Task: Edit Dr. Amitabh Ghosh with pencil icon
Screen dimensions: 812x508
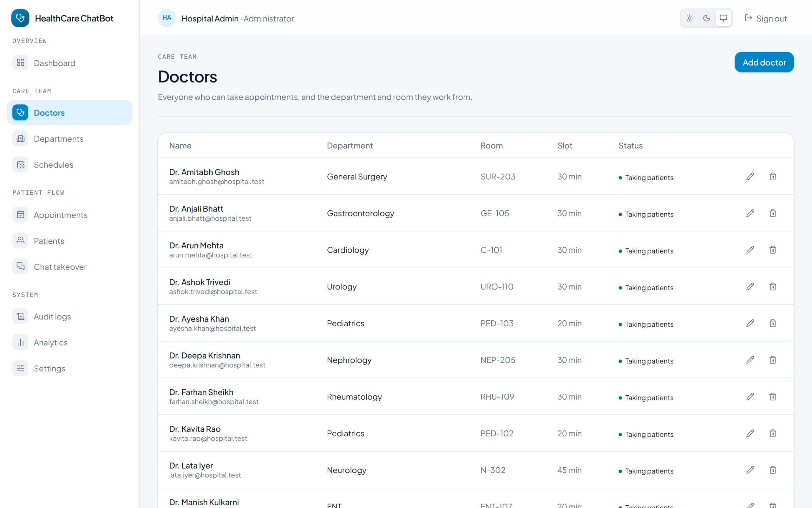Action: (x=750, y=177)
